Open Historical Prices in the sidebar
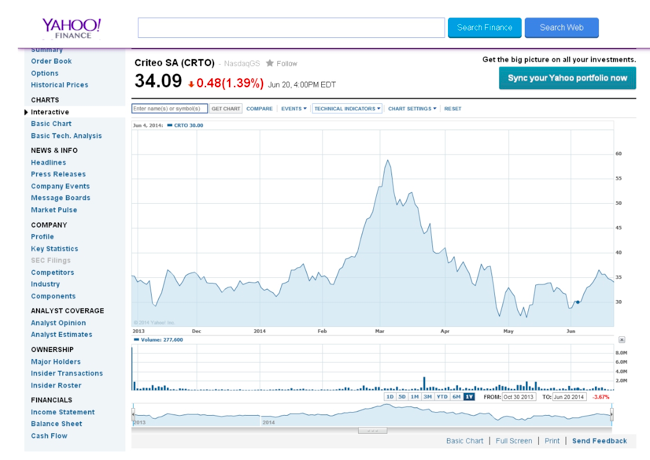Image resolution: width=650 pixels, height=460 pixels. 59,85
